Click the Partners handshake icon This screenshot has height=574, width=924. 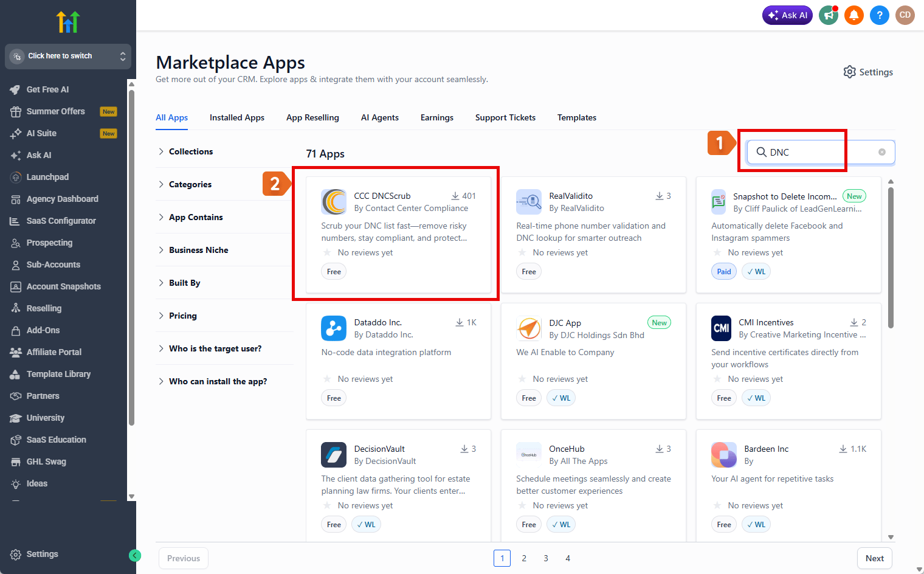click(15, 396)
